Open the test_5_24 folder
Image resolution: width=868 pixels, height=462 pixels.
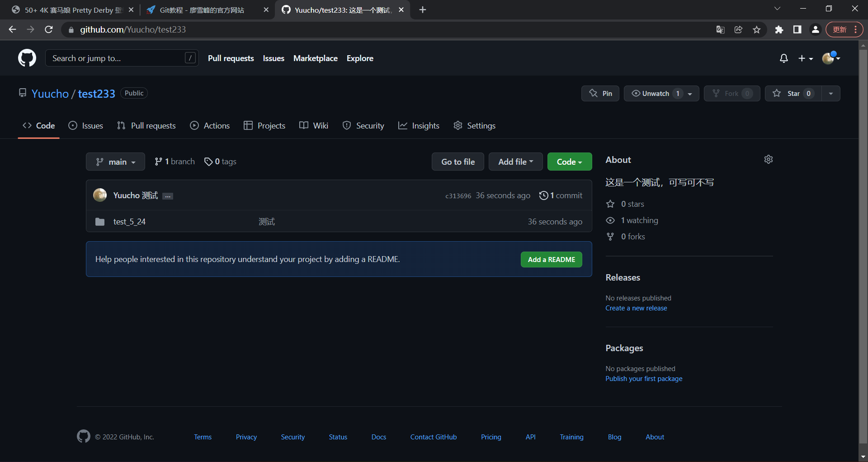[x=129, y=222]
